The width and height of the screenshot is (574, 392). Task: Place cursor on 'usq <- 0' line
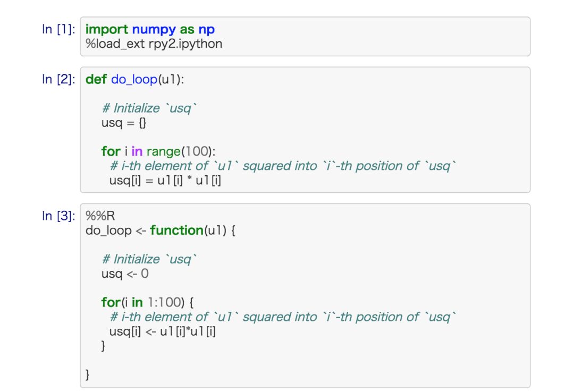[125, 274]
